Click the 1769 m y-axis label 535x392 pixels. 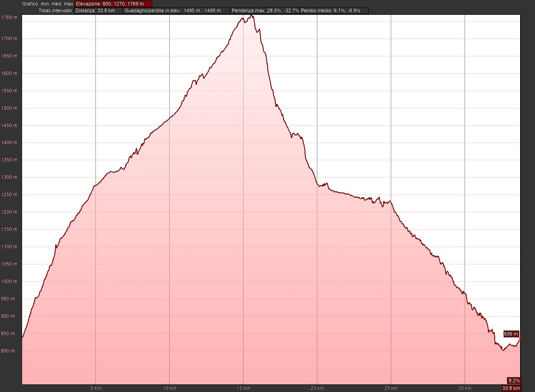9,17
